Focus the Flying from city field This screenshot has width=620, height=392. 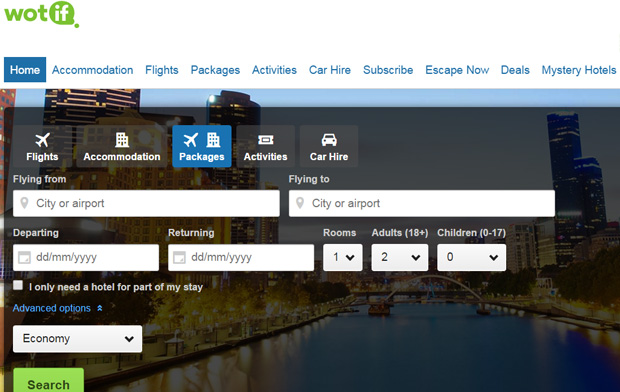[x=146, y=203]
